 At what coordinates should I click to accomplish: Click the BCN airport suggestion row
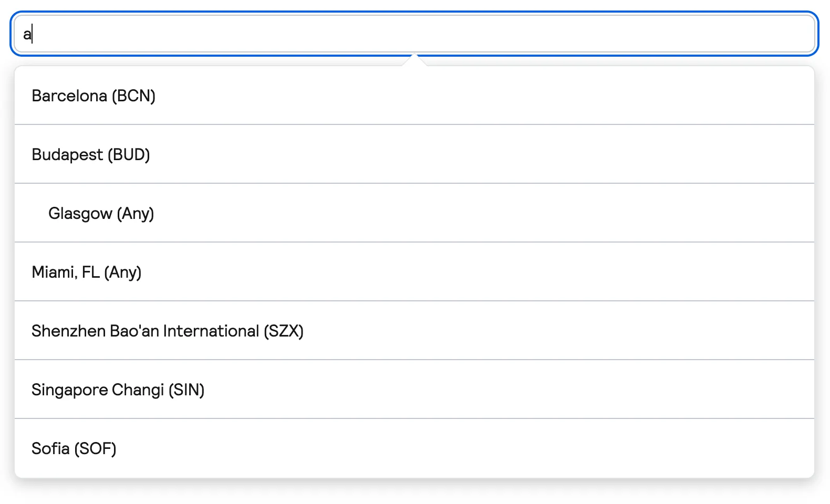click(414, 96)
